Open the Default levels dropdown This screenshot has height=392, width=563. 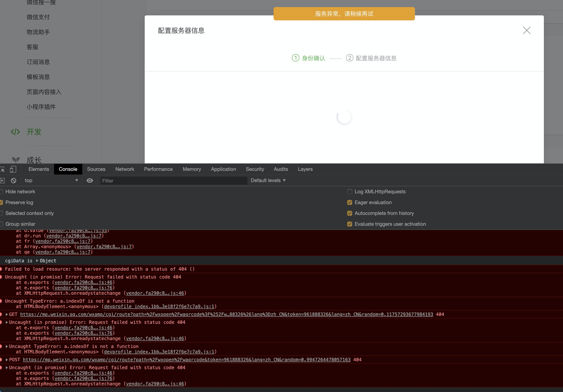(268, 180)
